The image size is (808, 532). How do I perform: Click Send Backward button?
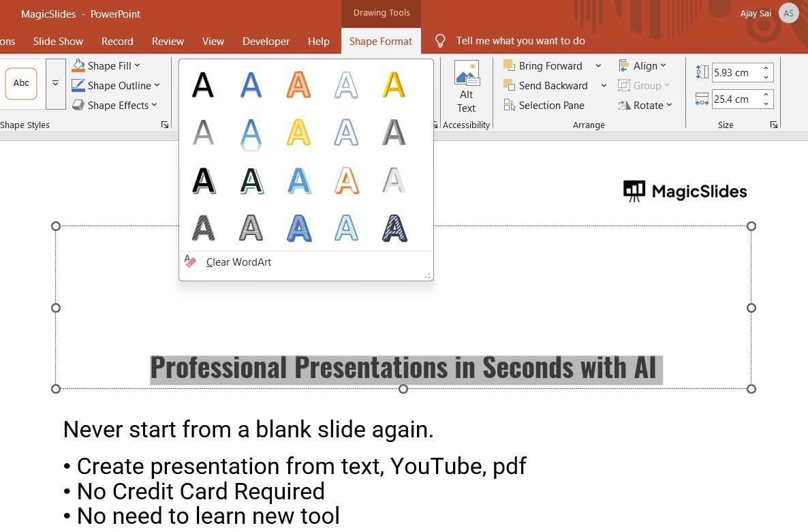pyautogui.click(x=546, y=86)
